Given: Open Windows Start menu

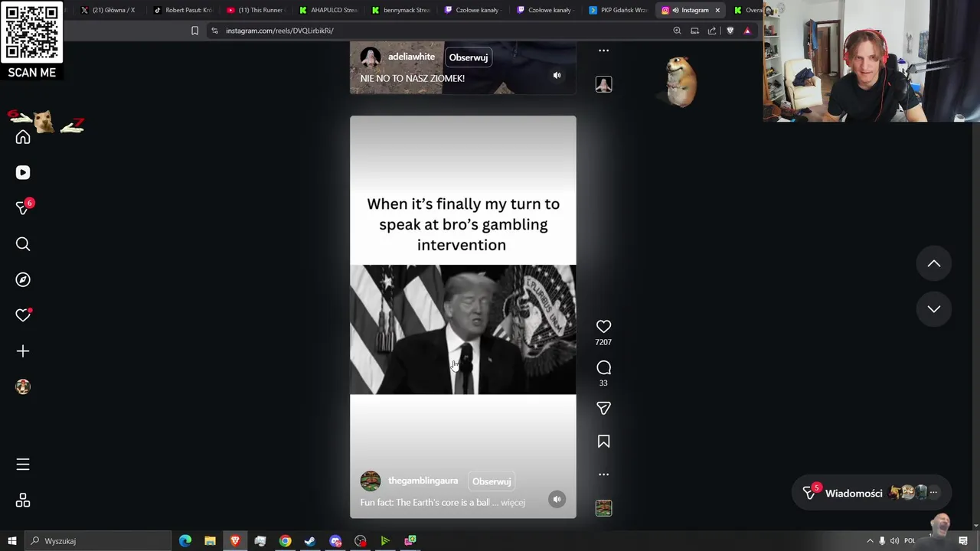Looking at the screenshot, I should pyautogui.click(x=12, y=541).
